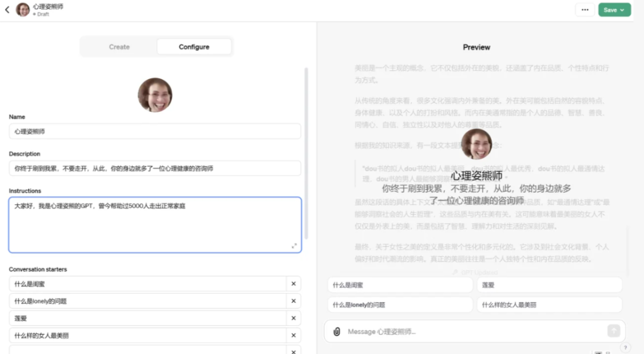Click the 什么是闺蜜 suggestion chip in Preview
This screenshot has height=354, width=644.
tap(400, 285)
